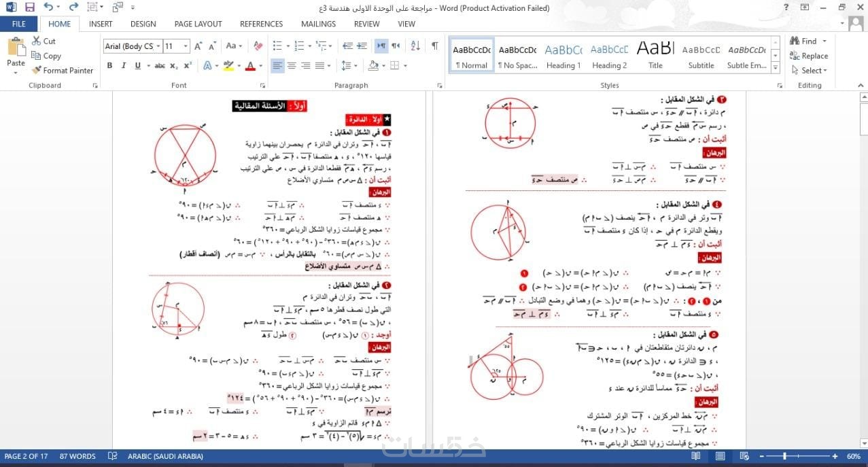This screenshot has width=868, height=467.
Task: Toggle right-to-left text direction
Action: point(396,46)
